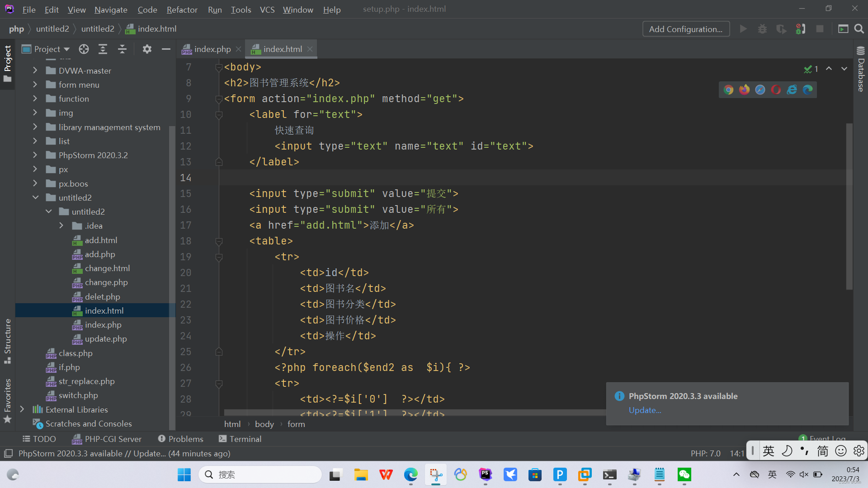Open preview in Firefox browser icon
This screenshot has width=868, height=488.
pos(744,90)
